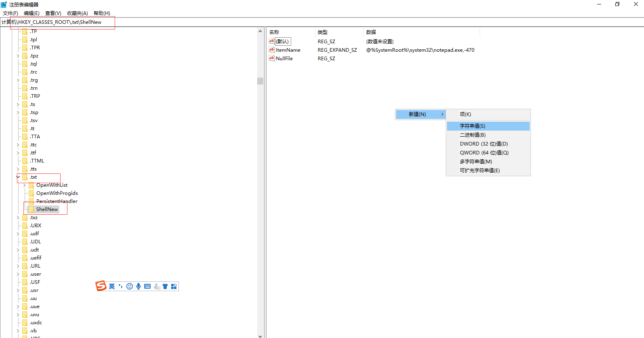
Task: Expand the OpenWithList node
Action: pos(25,185)
